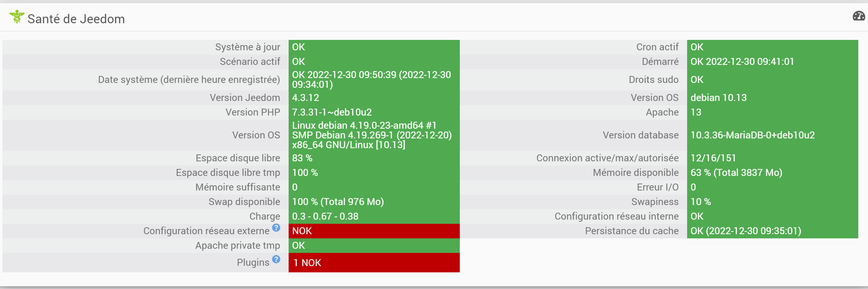Image resolution: width=868 pixels, height=289 pixels.
Task: Click the red NOK network external cell
Action: click(374, 231)
